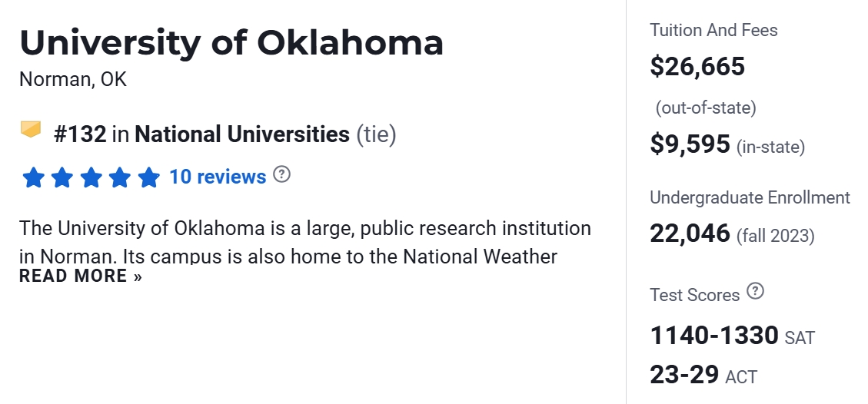Click the $9,595 in-state tuition

[690, 144]
